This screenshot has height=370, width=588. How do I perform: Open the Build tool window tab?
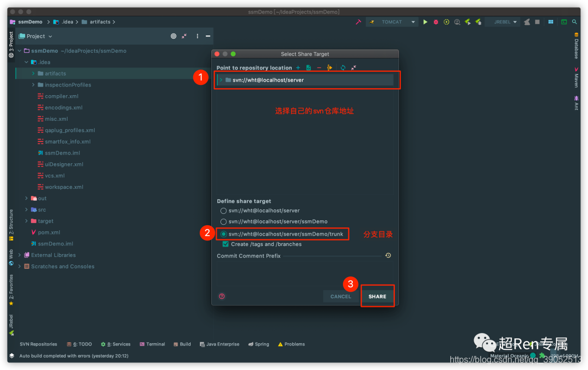point(182,344)
